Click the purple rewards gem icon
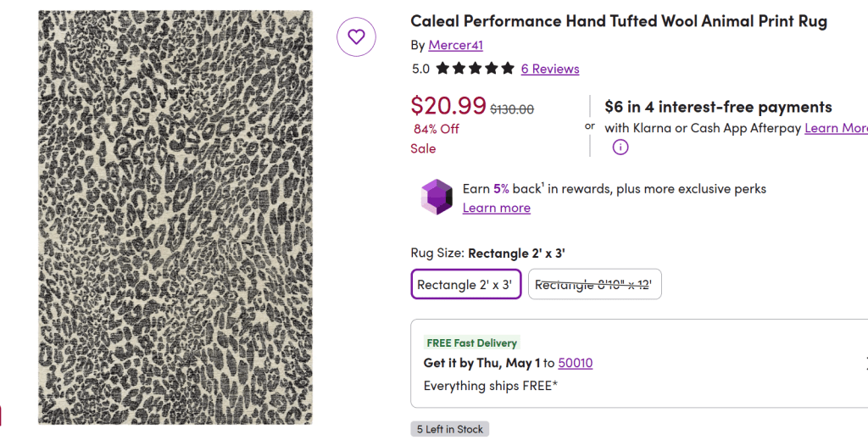Screen dimensions: 868x440 (437, 197)
